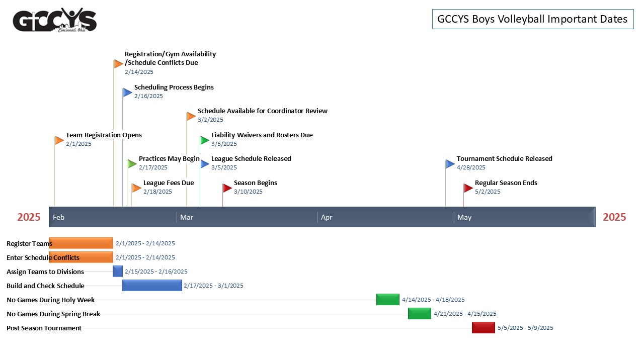Click the GCCYS logo

[55, 21]
